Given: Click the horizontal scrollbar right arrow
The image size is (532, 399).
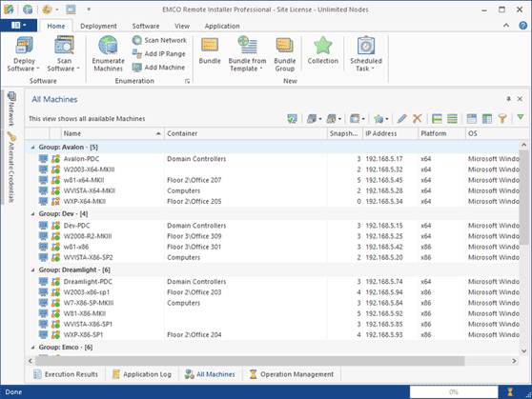Looking at the screenshot, I should [514, 361].
